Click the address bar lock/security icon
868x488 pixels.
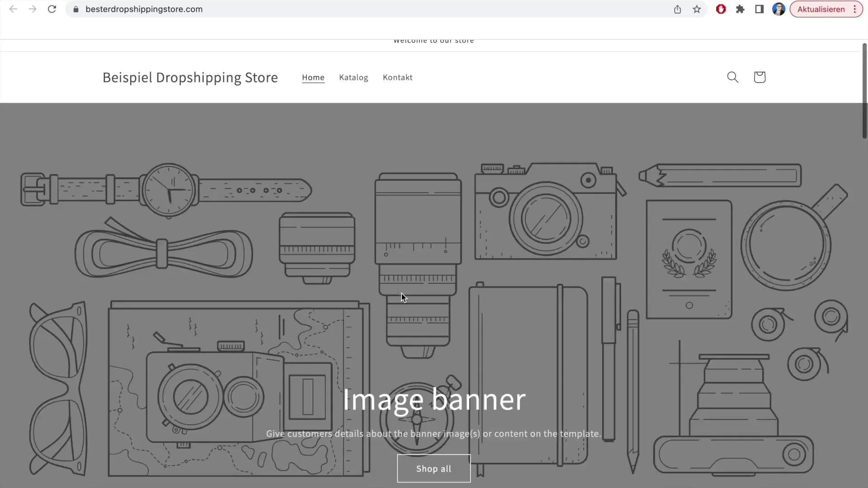pyautogui.click(x=75, y=9)
